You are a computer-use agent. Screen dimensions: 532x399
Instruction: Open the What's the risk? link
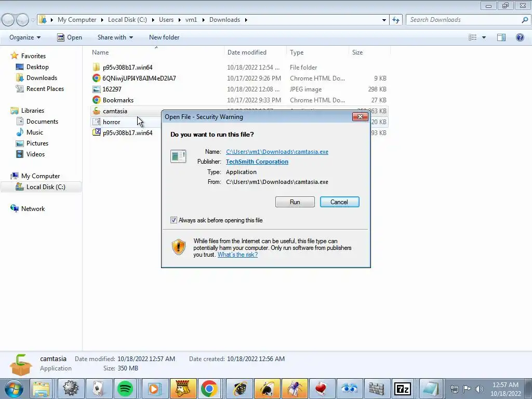click(x=237, y=255)
